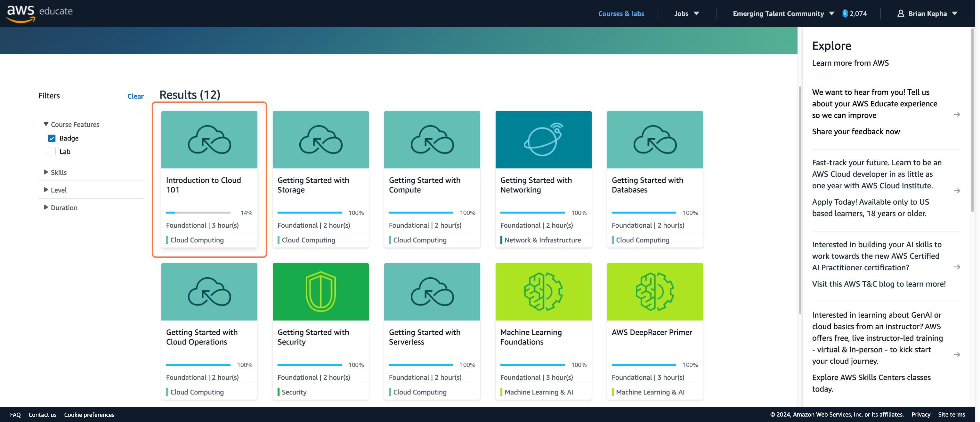
Task: Open Getting Started with Networking title
Action: pos(536,185)
